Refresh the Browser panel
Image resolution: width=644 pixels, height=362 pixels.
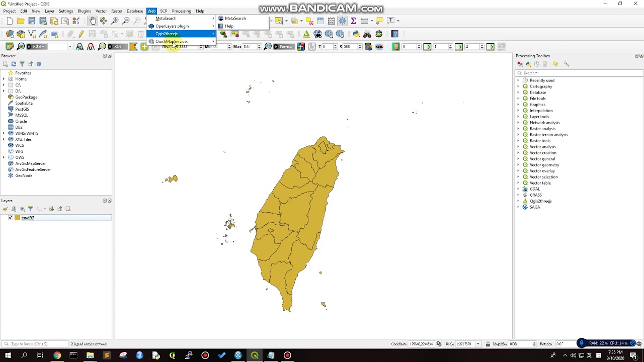click(x=14, y=64)
